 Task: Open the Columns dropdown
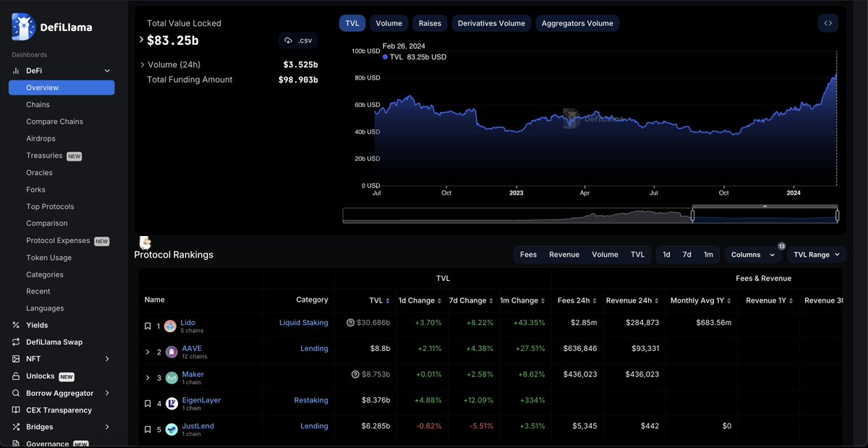pyautogui.click(x=754, y=255)
